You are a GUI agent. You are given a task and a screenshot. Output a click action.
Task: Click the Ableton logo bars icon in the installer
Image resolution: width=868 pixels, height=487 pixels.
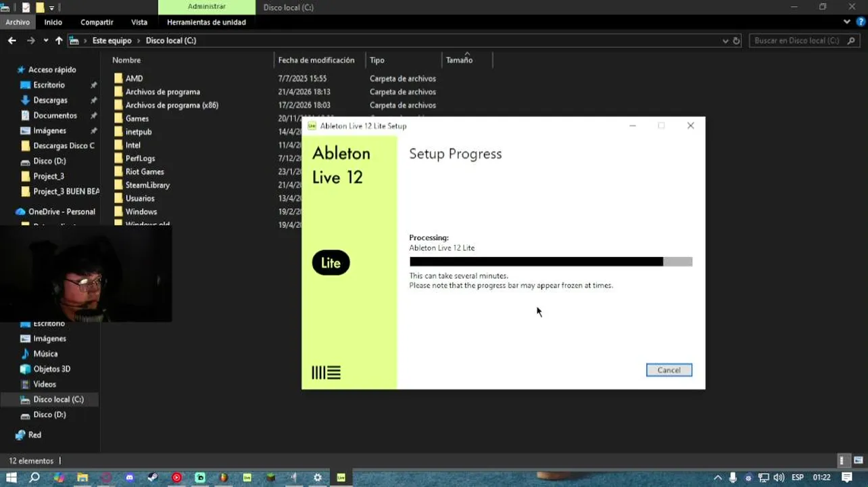pyautogui.click(x=326, y=372)
